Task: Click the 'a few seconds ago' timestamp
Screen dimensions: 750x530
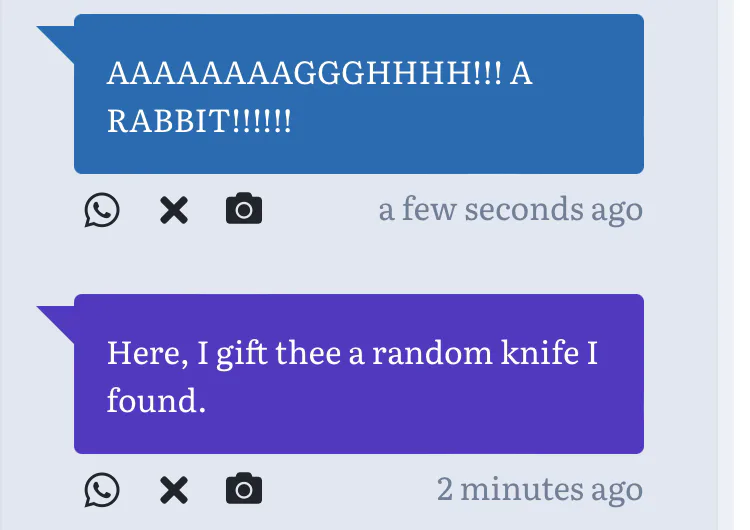Action: coord(510,210)
